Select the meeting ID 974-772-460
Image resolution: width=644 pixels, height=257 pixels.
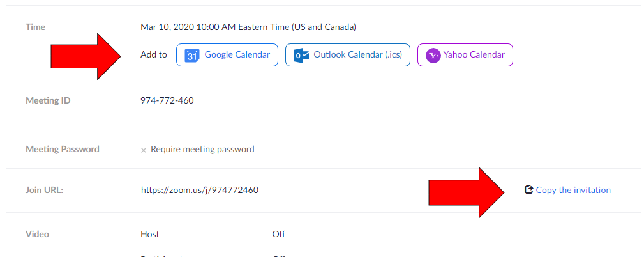tap(167, 100)
